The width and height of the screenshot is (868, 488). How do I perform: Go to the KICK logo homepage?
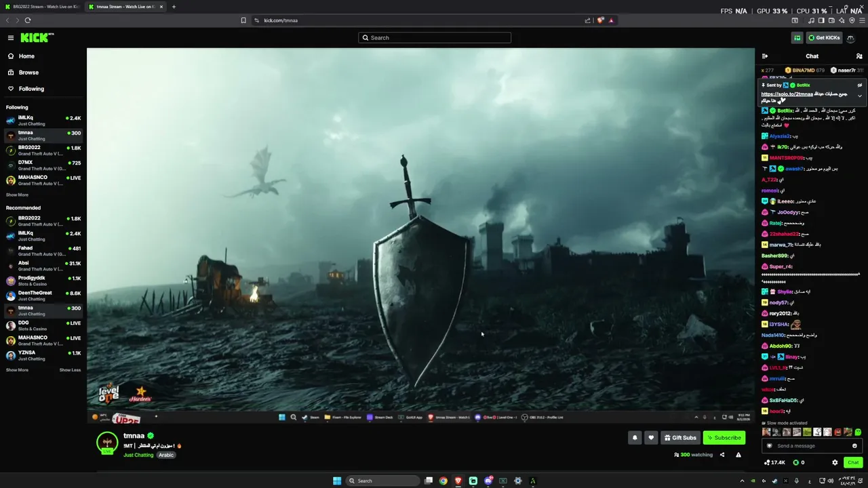(x=37, y=38)
